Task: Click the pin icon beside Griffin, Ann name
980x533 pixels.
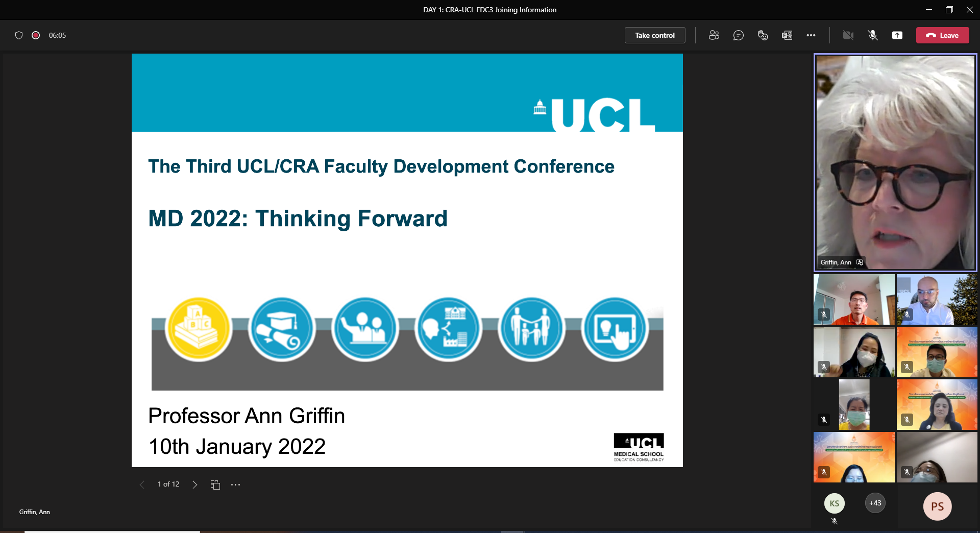Action: coord(860,262)
